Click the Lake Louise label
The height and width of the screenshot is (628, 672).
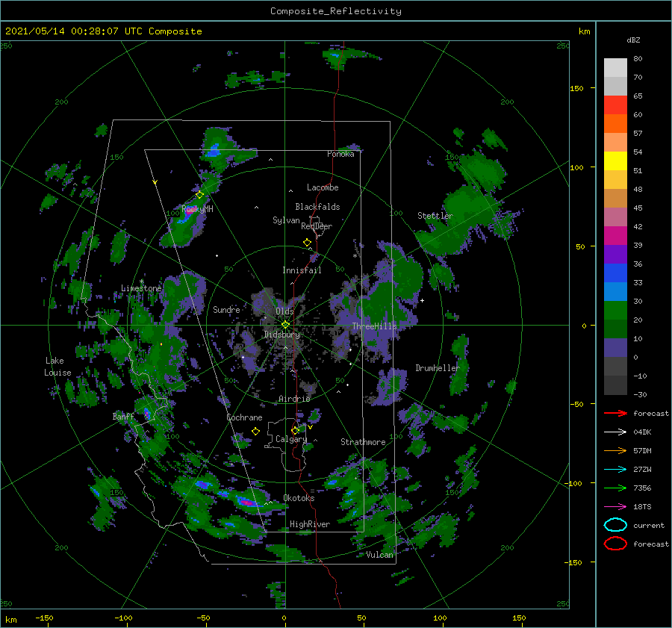(x=57, y=367)
